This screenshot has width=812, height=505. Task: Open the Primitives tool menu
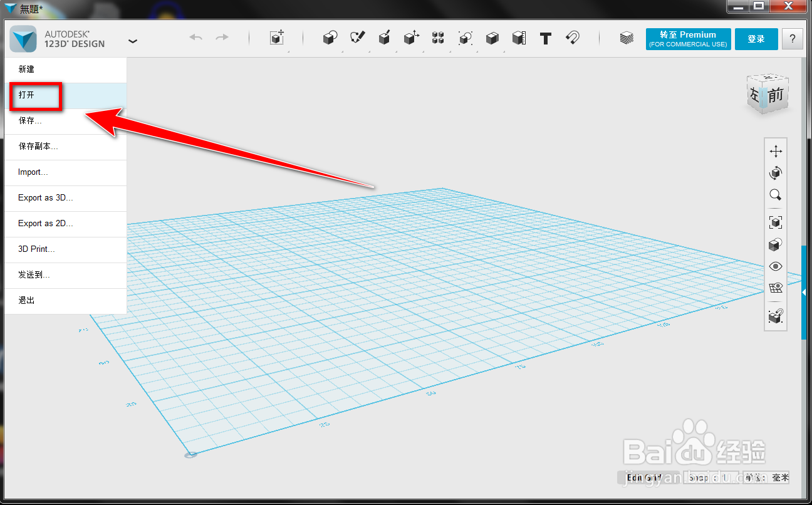coord(330,38)
